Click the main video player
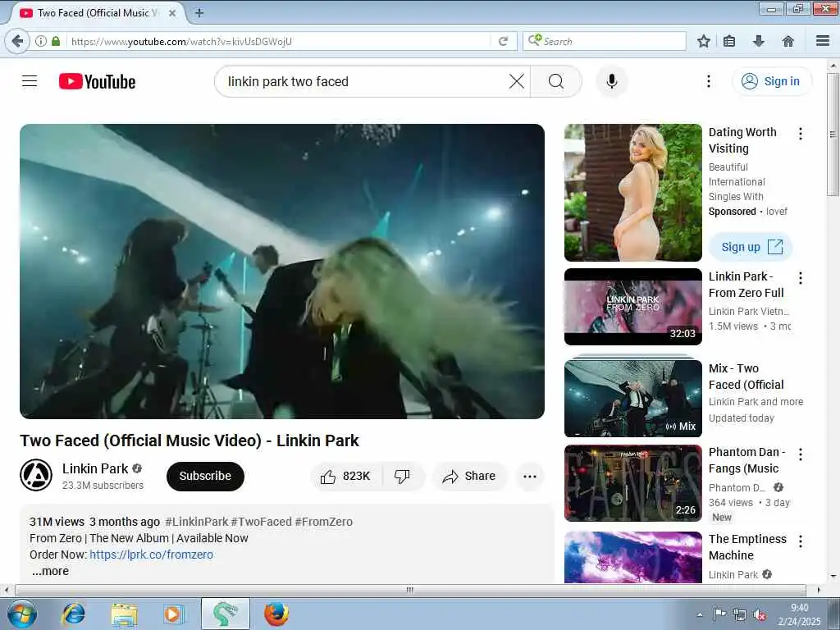Screen dimensions: 840x630 click(x=282, y=271)
